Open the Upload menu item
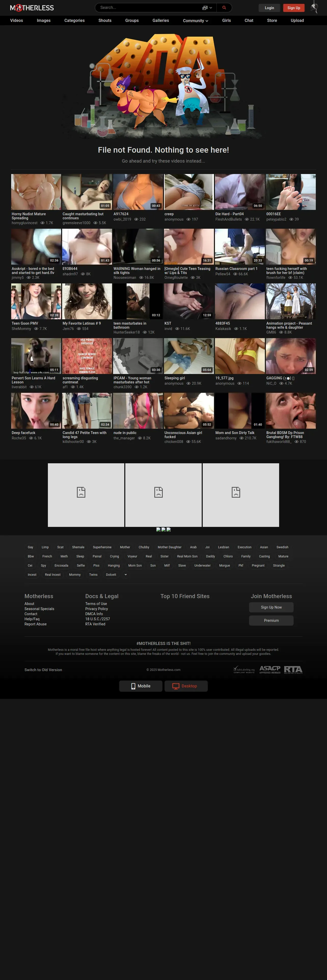 (x=297, y=21)
